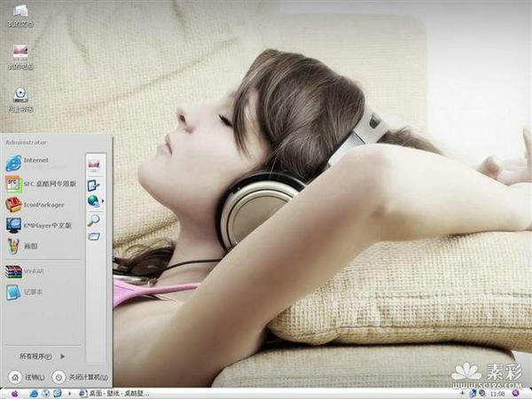This screenshot has width=532, height=399.
Task: Open Internet from the start menu
Action: coord(35,160)
